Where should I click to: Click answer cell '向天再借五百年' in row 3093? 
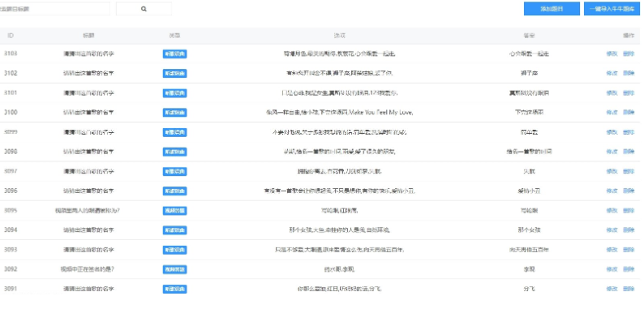[529, 250]
